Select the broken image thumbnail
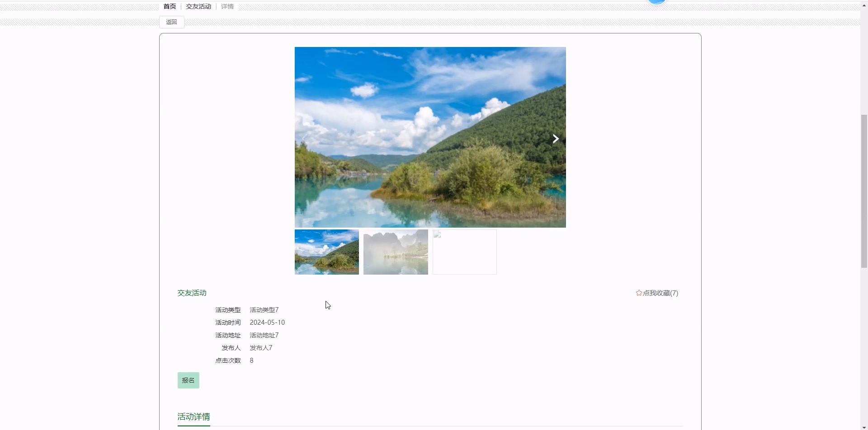The height and width of the screenshot is (430, 868). [x=465, y=252]
